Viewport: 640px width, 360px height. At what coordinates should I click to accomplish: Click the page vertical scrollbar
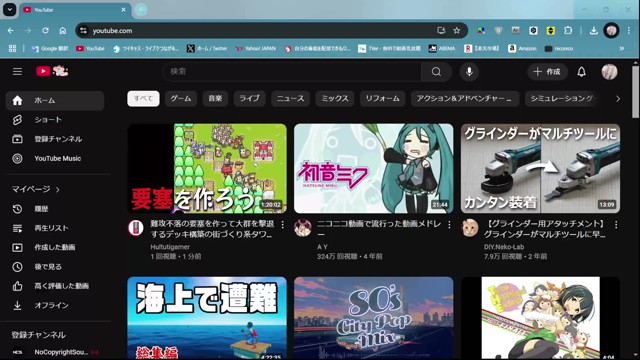pos(635,93)
